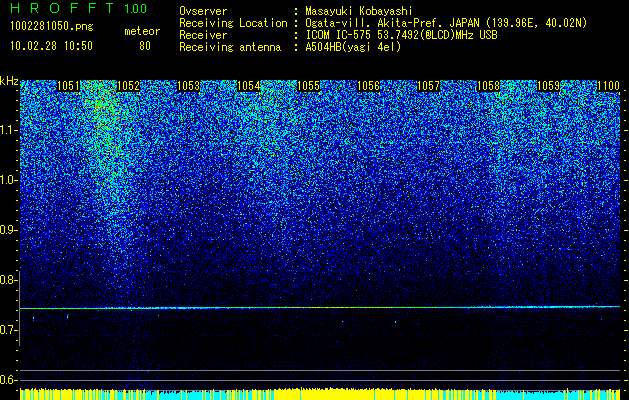Click the 'meteor' label
629x400 pixels.
point(142,31)
